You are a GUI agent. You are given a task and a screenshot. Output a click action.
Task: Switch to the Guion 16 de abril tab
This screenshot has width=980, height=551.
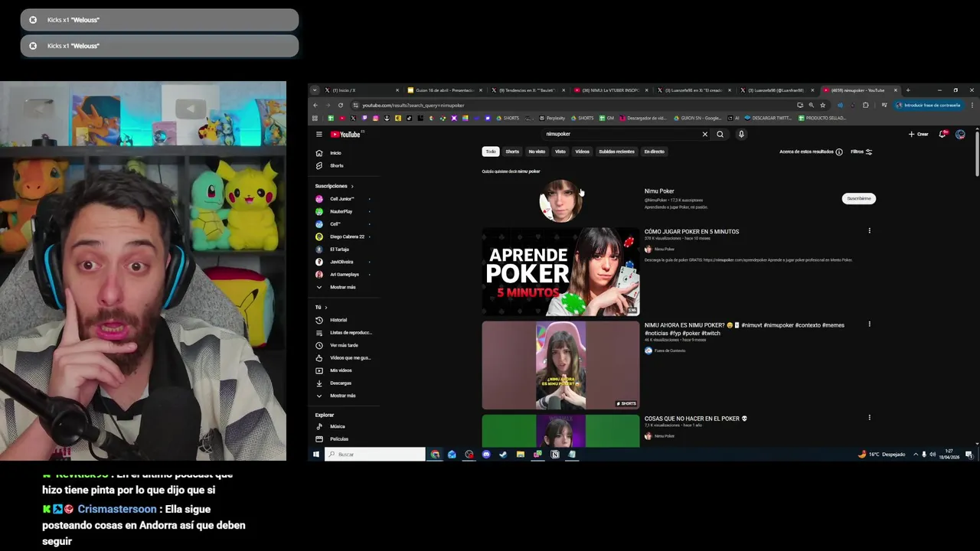[444, 90]
